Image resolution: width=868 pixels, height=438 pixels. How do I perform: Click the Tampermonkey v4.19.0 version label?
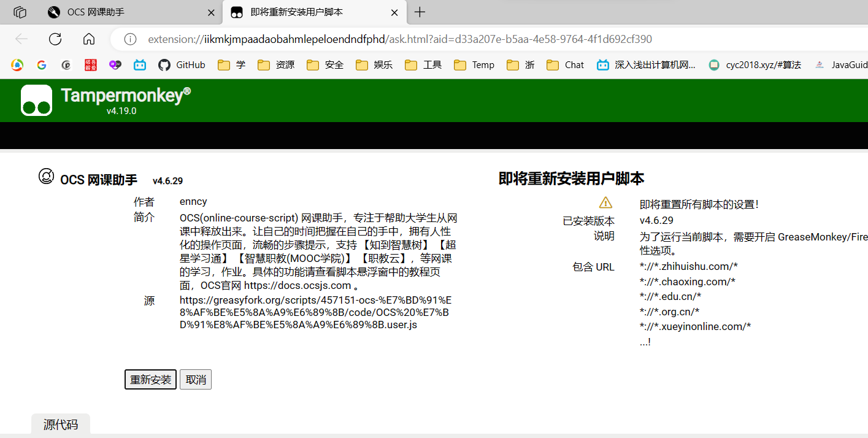pos(121,111)
